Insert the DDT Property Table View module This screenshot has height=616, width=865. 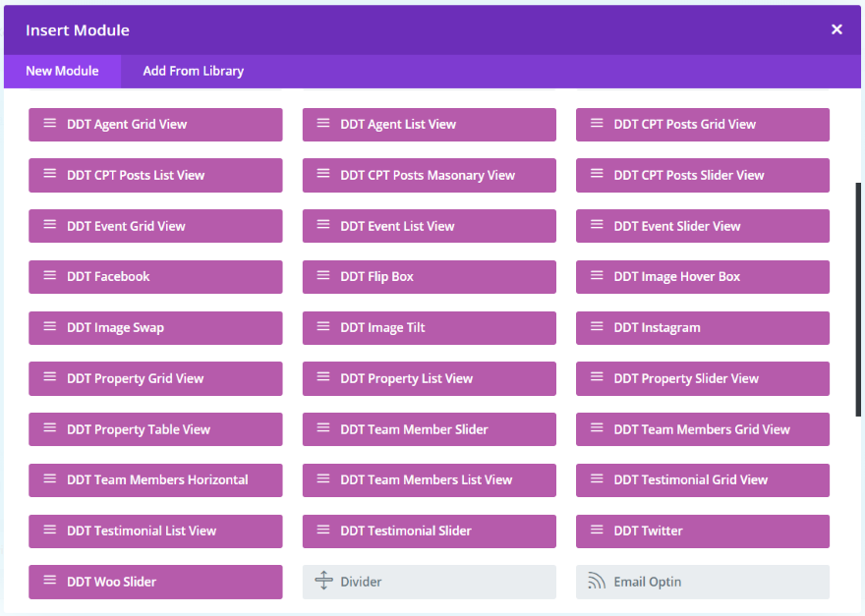pos(155,429)
